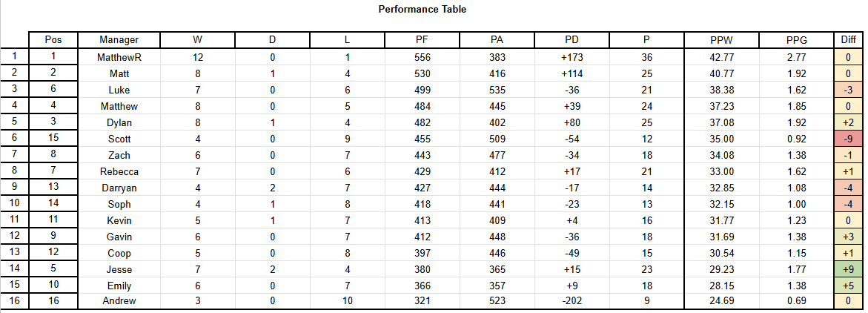Screen dimensions: 868x313
Task: Select Andrew's -202 PD cell
Action: [572, 301]
